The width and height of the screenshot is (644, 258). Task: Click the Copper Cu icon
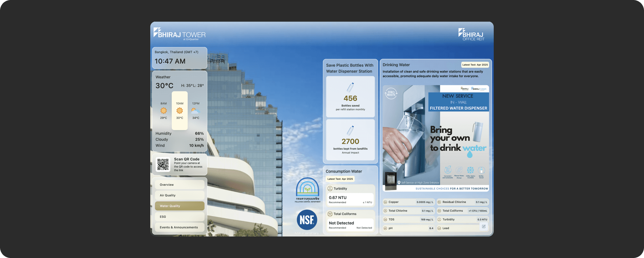[x=385, y=202]
